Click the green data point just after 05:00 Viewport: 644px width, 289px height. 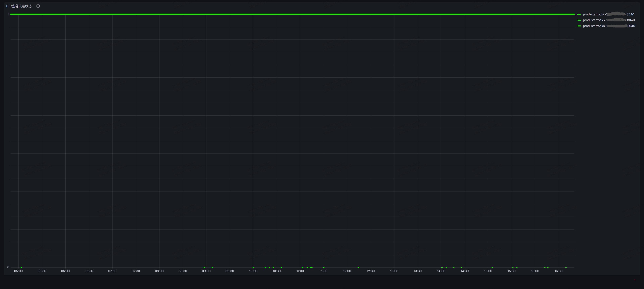coord(21,268)
